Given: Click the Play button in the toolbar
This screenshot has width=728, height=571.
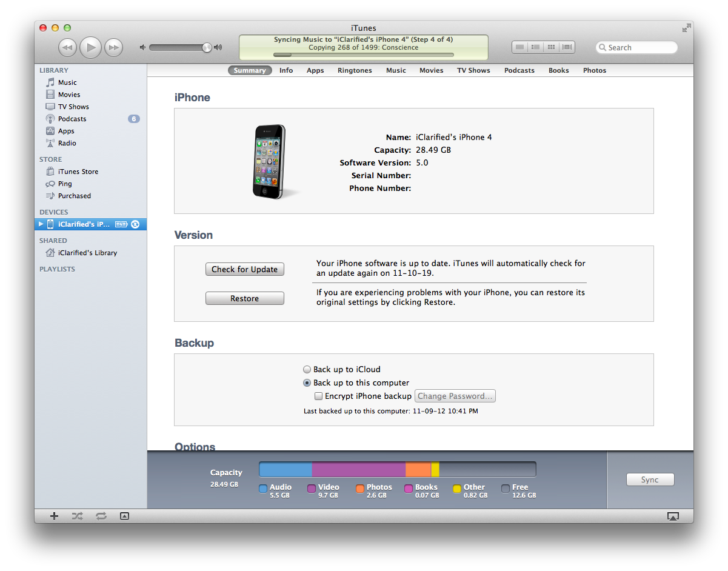Looking at the screenshot, I should point(90,47).
